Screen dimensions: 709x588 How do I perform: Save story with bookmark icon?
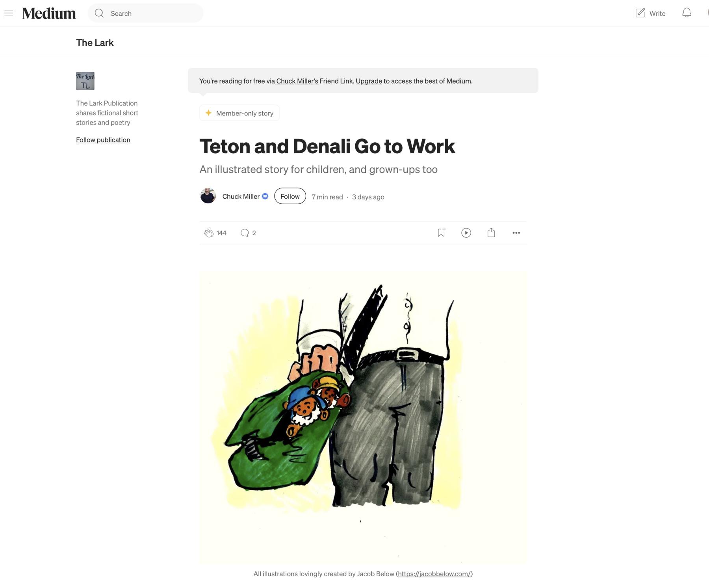pos(441,233)
